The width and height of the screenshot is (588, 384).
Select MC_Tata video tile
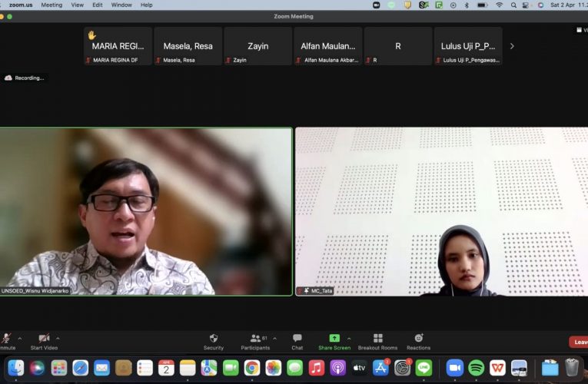tap(442, 212)
